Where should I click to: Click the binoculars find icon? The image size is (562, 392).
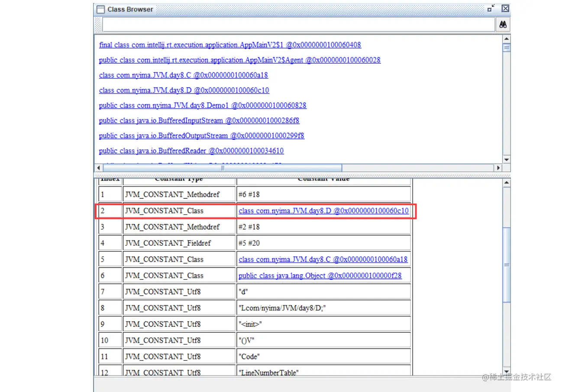pos(503,25)
